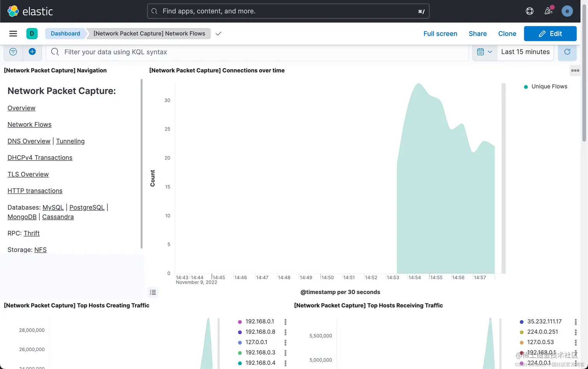
Task: Click the dashboard saved checkmark badge
Action: pyautogui.click(x=219, y=33)
